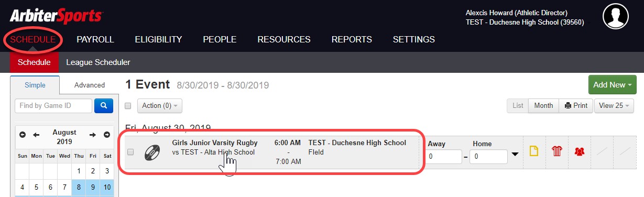
Task: Switch to the Advanced tab
Action: click(x=90, y=85)
